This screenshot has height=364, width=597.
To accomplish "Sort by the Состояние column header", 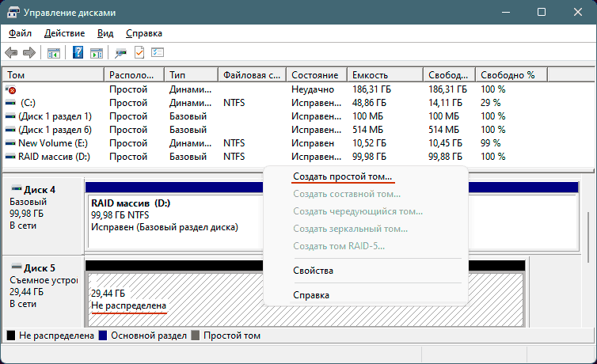I will pos(317,75).
